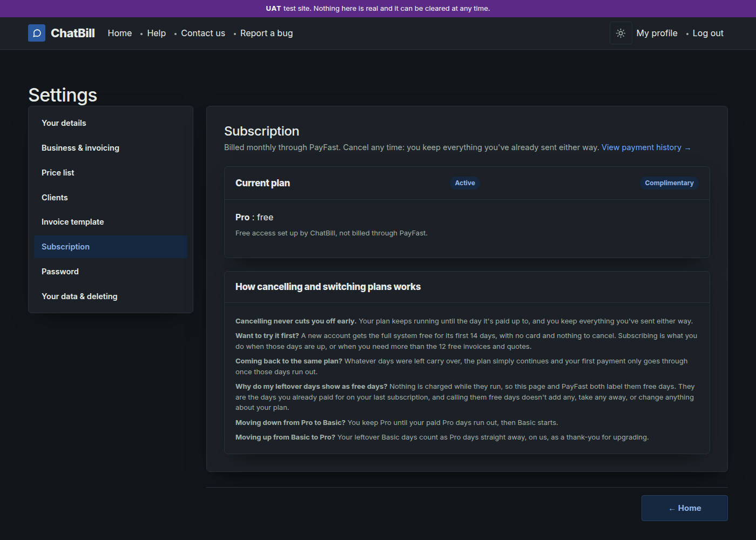The image size is (756, 540).
Task: Open Password settings
Action: tap(111, 272)
